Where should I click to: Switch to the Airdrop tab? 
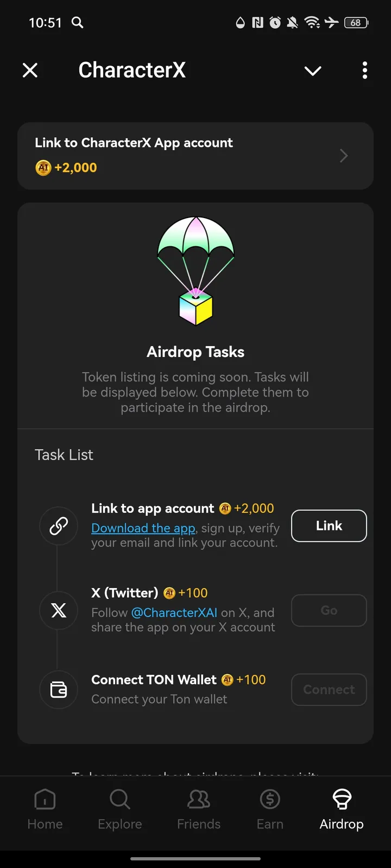pos(341,808)
